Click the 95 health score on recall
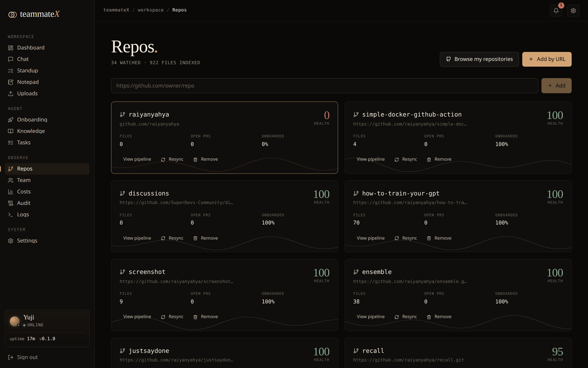This screenshot has height=368, width=588. coord(557,352)
